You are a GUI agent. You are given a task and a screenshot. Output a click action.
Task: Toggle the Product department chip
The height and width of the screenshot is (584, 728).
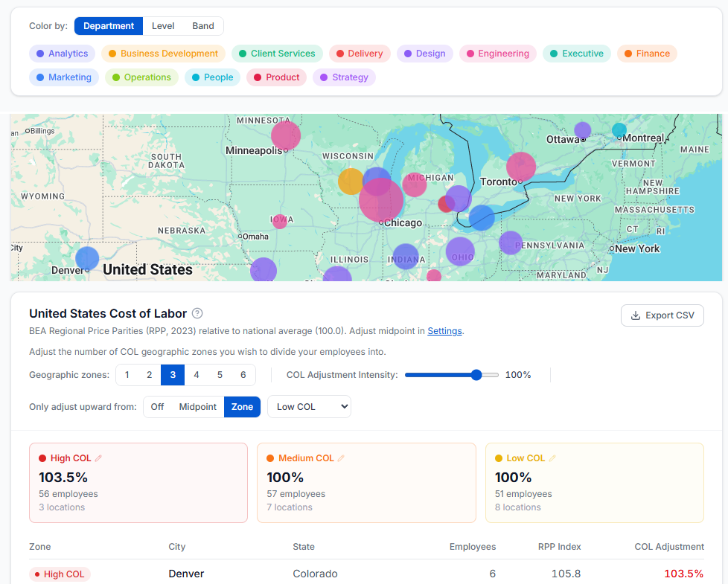point(277,77)
